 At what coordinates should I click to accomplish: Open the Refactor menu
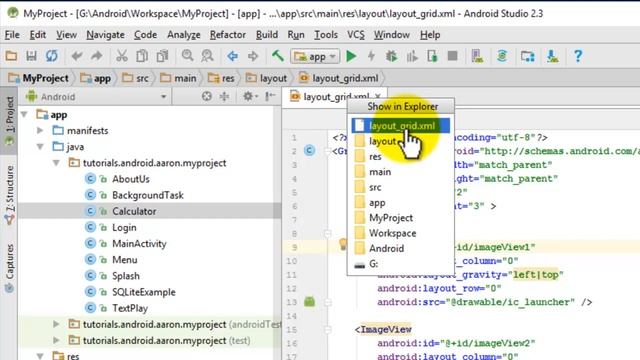(x=228, y=35)
